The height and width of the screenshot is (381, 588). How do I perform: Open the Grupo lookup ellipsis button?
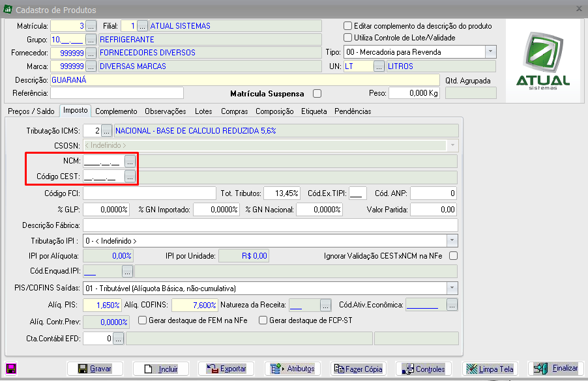[91, 39]
